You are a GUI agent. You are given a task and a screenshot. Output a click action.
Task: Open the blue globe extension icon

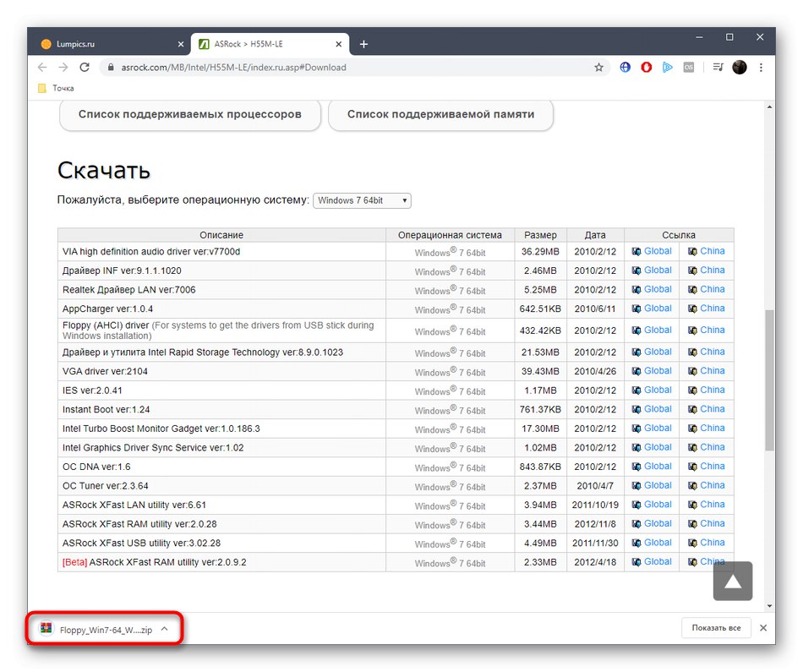click(625, 67)
